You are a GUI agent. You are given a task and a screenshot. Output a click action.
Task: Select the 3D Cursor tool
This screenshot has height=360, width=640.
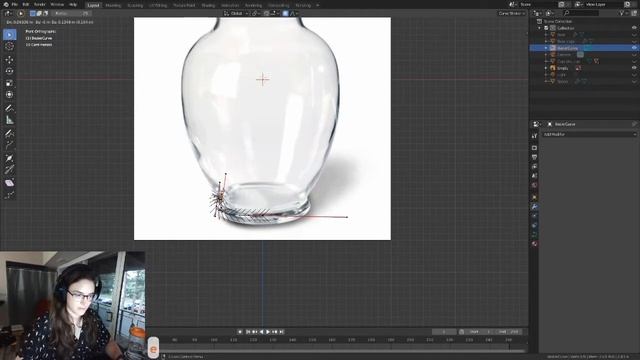pos(9,46)
